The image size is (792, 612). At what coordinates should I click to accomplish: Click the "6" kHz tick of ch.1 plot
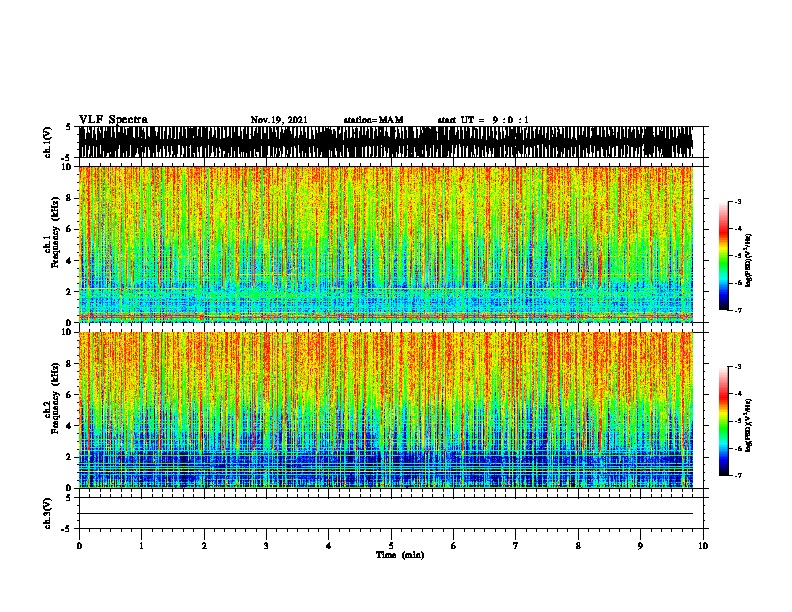[x=69, y=229]
